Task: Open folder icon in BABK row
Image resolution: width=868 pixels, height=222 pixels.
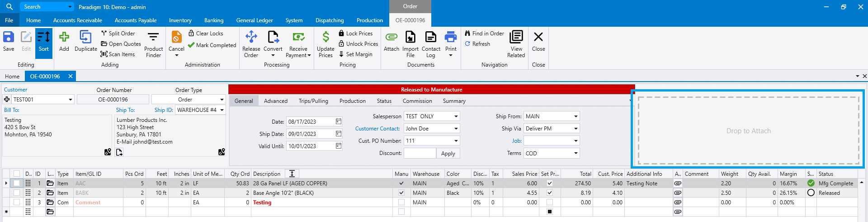Action: [x=51, y=193]
